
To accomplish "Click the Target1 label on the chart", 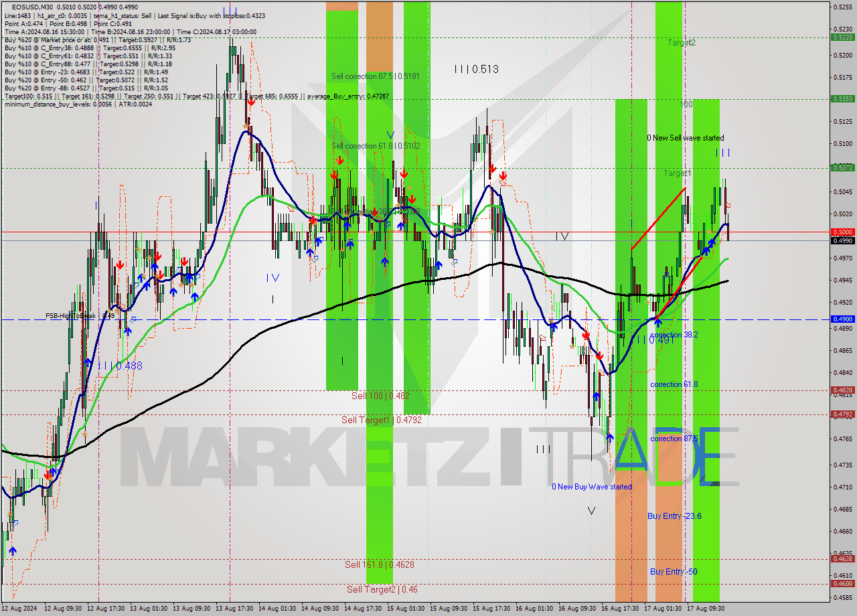I will 677,173.
